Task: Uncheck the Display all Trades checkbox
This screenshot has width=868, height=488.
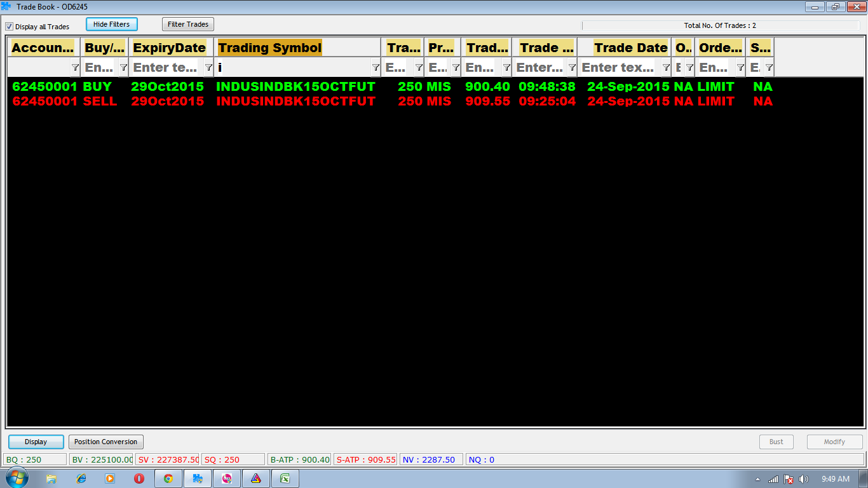Action: (10, 27)
